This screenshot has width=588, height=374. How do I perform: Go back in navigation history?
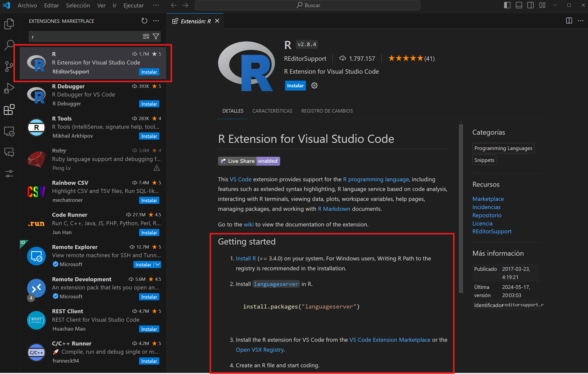[174, 5]
